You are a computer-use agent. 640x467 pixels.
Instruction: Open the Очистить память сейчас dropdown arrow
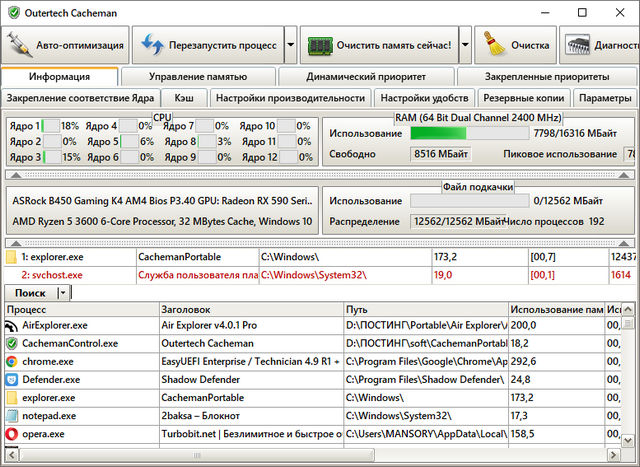465,45
